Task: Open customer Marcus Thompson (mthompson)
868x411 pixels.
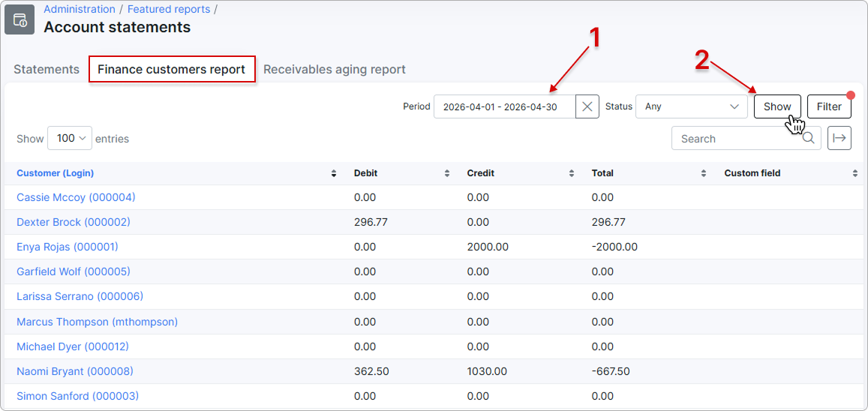Action: pyautogui.click(x=97, y=322)
